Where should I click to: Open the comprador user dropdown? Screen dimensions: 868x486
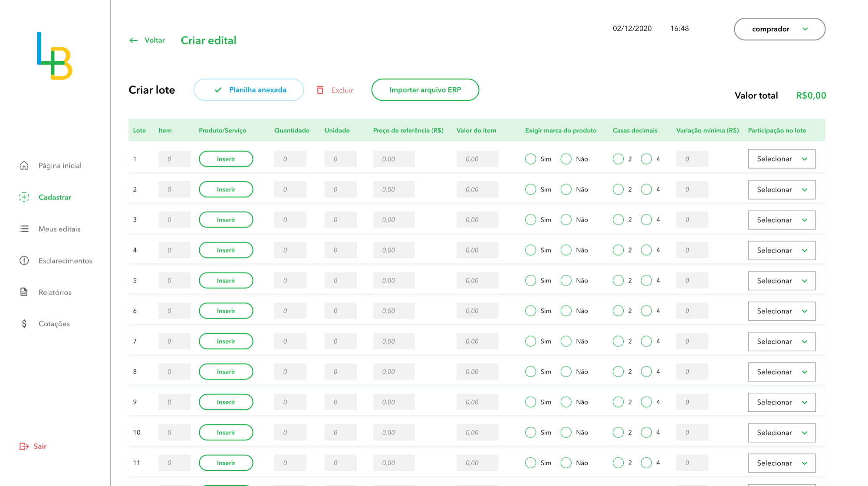click(x=779, y=29)
